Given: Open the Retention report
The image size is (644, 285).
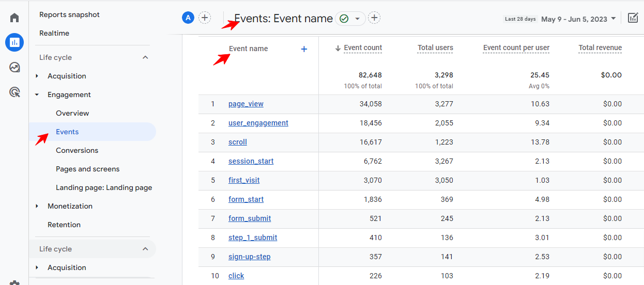Looking at the screenshot, I should (64, 225).
